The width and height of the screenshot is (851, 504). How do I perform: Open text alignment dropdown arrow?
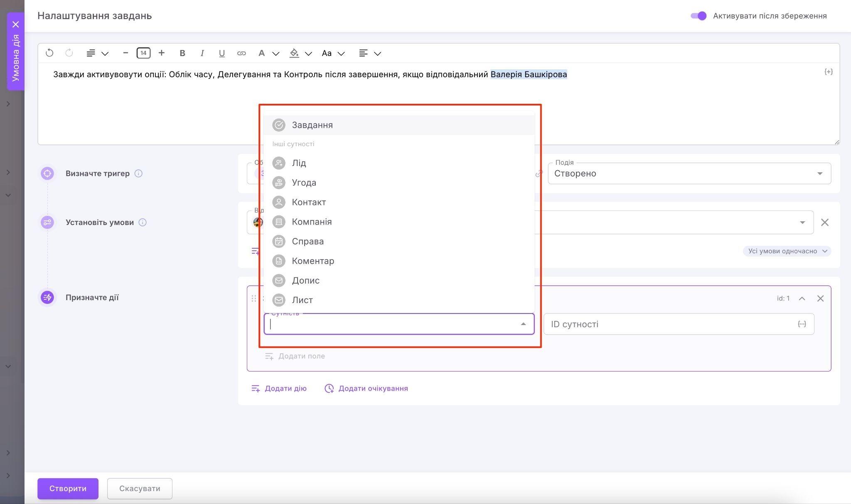point(378,54)
